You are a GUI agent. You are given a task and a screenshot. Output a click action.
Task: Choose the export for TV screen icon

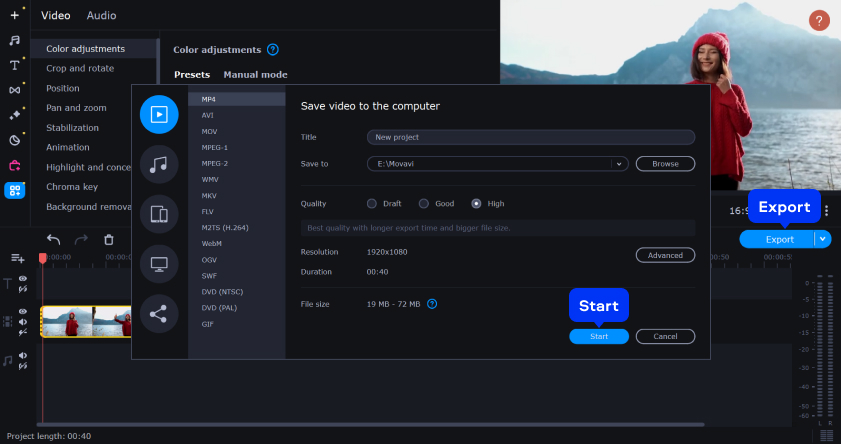point(159,264)
